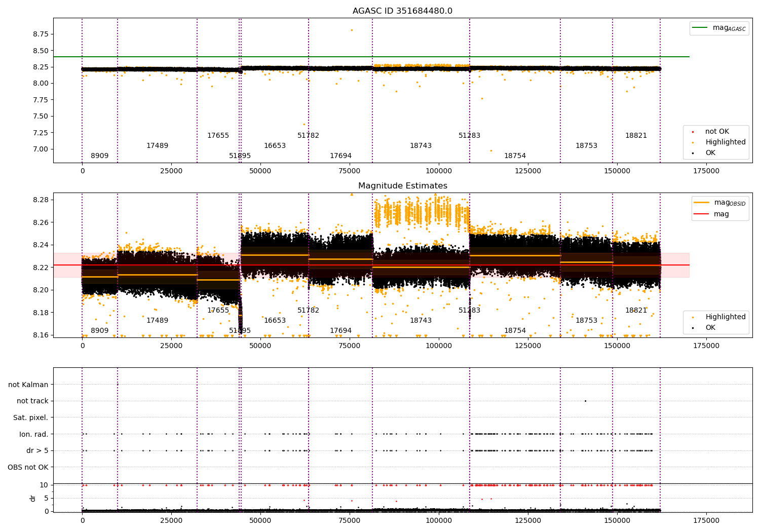Click the 125000 x-tick under the bottom plot
The height and width of the screenshot is (532, 760).
528,521
